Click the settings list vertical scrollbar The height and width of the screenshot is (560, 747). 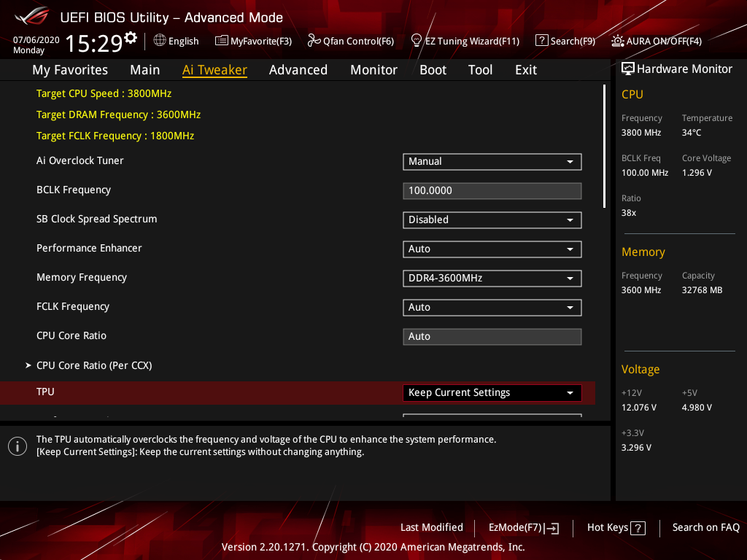pos(604,146)
